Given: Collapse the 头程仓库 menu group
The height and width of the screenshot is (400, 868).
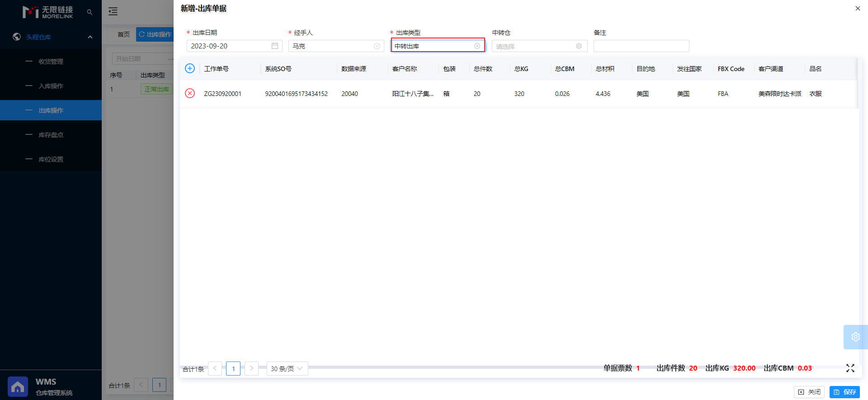Looking at the screenshot, I should 90,37.
